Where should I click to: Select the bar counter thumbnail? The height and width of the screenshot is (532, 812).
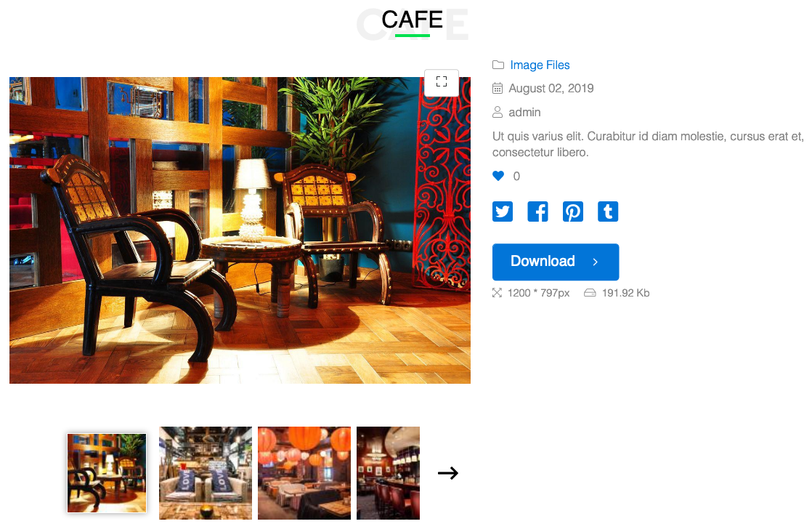click(388, 473)
